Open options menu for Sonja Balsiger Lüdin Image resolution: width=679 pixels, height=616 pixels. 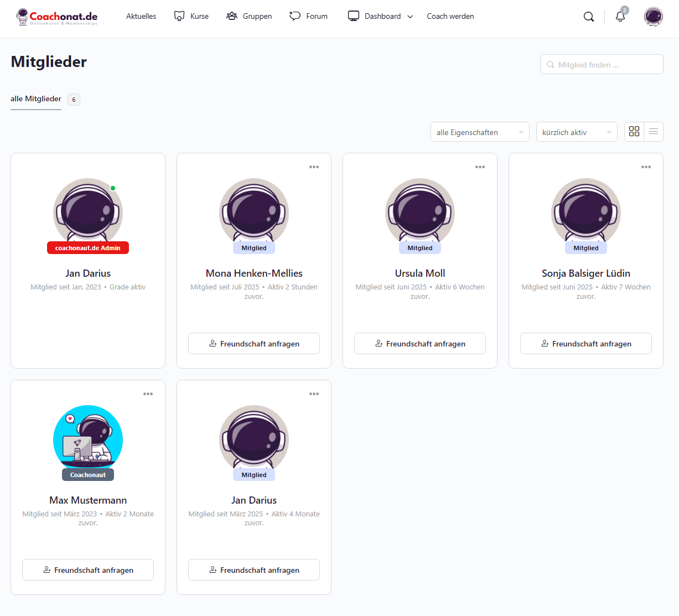646,167
